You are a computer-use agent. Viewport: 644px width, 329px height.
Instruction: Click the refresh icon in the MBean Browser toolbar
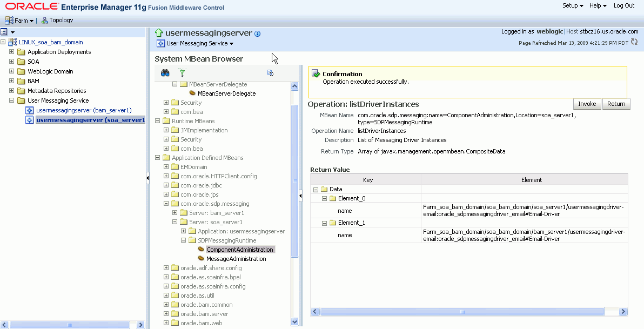tap(270, 73)
